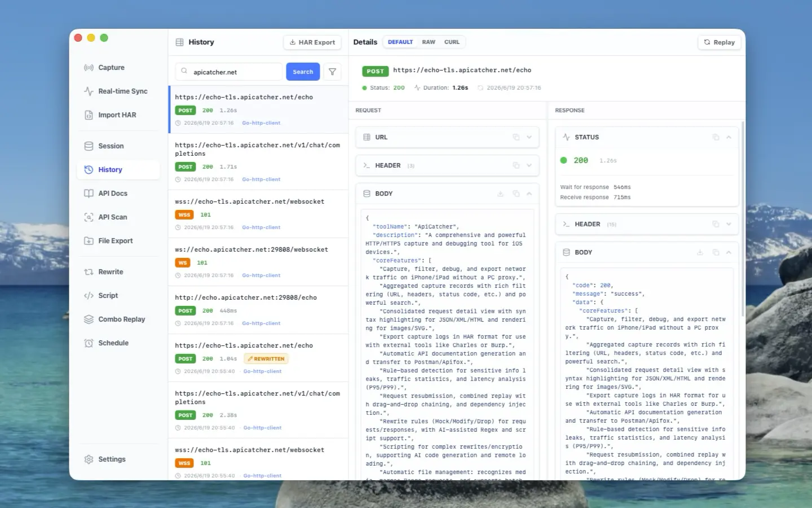The width and height of the screenshot is (812, 508).
Task: Click the Rewrite icon in sidebar
Action: pyautogui.click(x=89, y=272)
